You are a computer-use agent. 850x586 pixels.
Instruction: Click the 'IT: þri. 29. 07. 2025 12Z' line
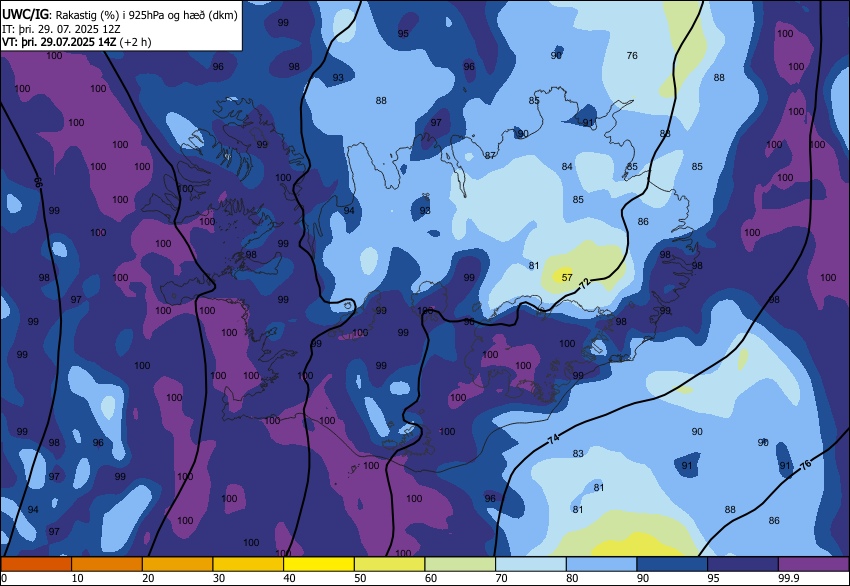click(61, 29)
